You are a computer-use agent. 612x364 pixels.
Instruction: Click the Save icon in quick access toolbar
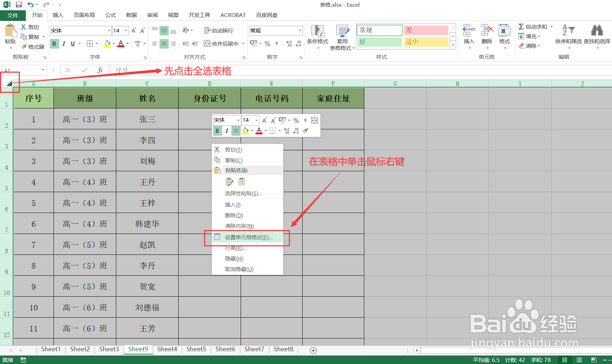pos(19,5)
